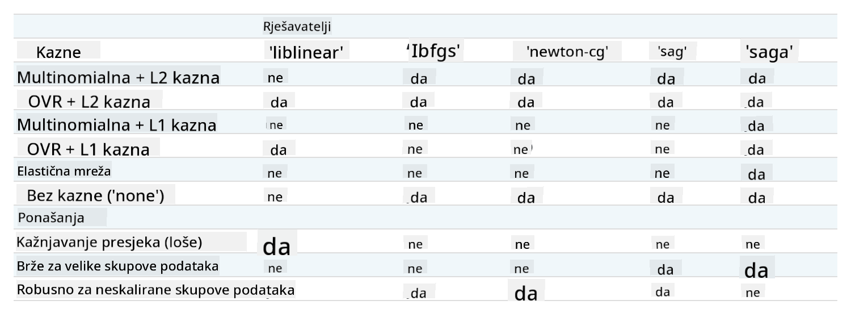Click the 'sag' column header
Screen dimensions: 868x317
[x=672, y=52]
